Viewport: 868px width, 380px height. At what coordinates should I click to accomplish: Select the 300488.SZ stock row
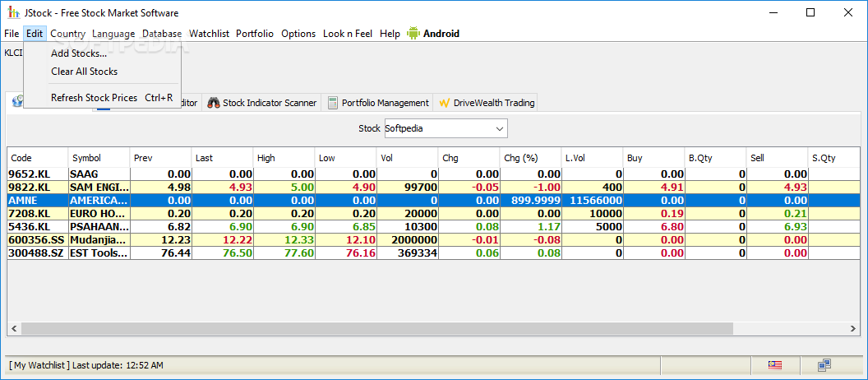coord(433,253)
